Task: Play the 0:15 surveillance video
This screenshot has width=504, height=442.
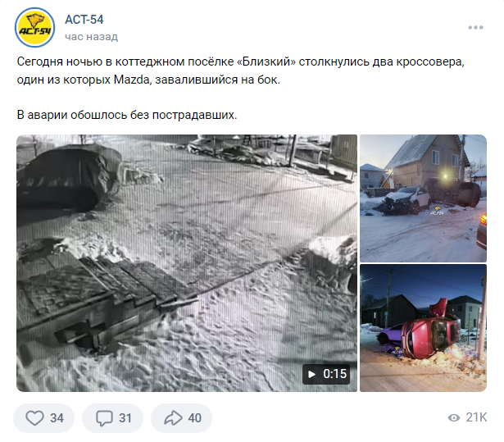Action: (326, 374)
